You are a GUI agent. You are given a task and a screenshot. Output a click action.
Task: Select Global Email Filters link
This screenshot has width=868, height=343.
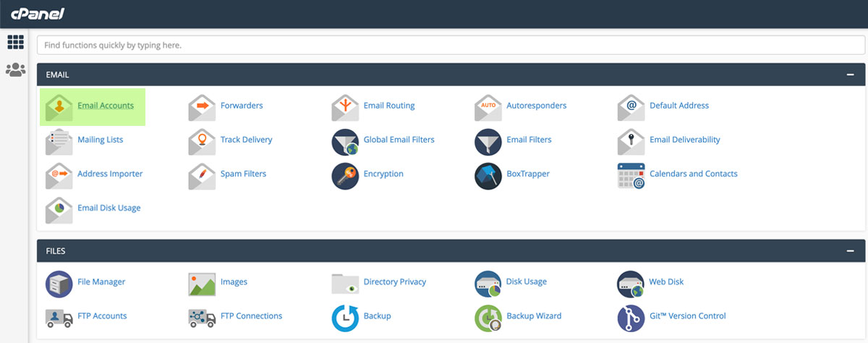coord(399,140)
